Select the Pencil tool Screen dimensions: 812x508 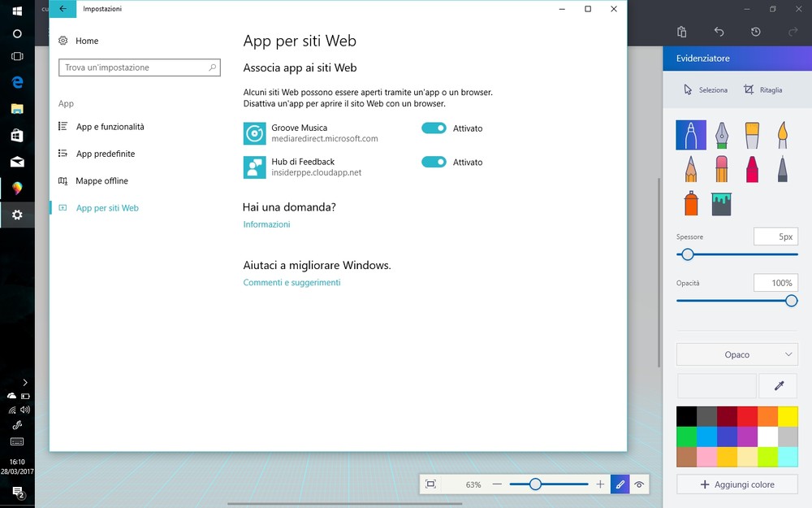691,168
